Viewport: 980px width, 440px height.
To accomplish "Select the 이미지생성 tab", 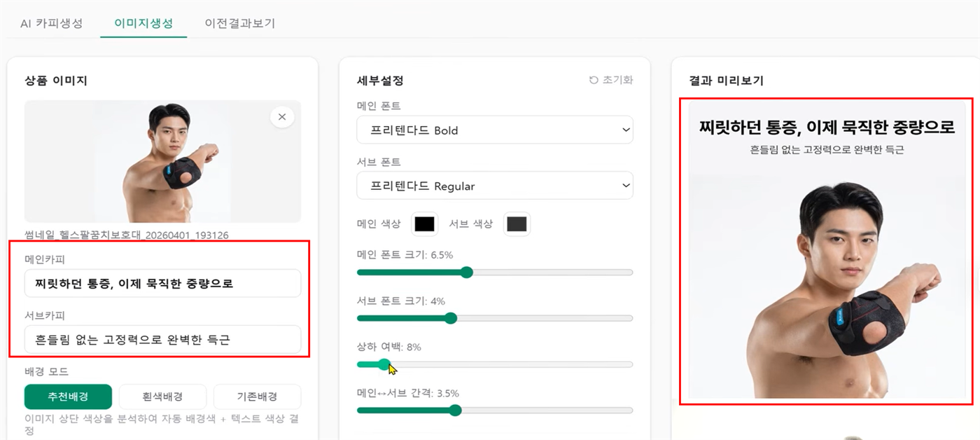I will tap(143, 23).
